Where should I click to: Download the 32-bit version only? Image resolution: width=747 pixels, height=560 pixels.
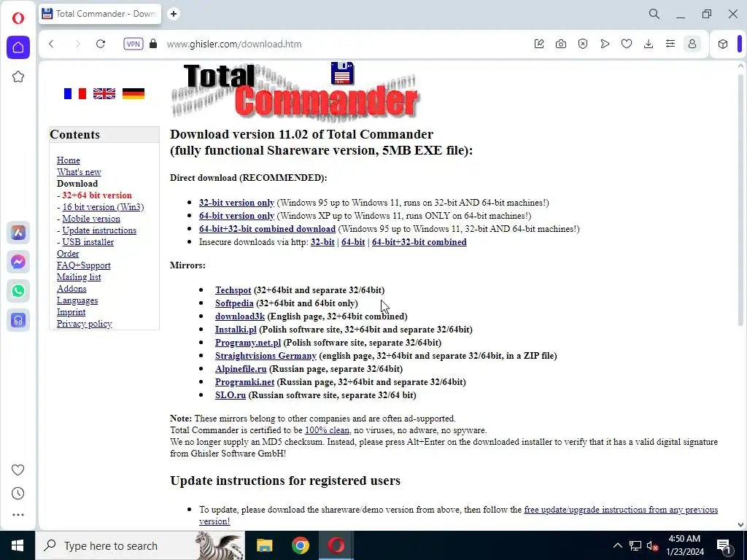coord(236,203)
